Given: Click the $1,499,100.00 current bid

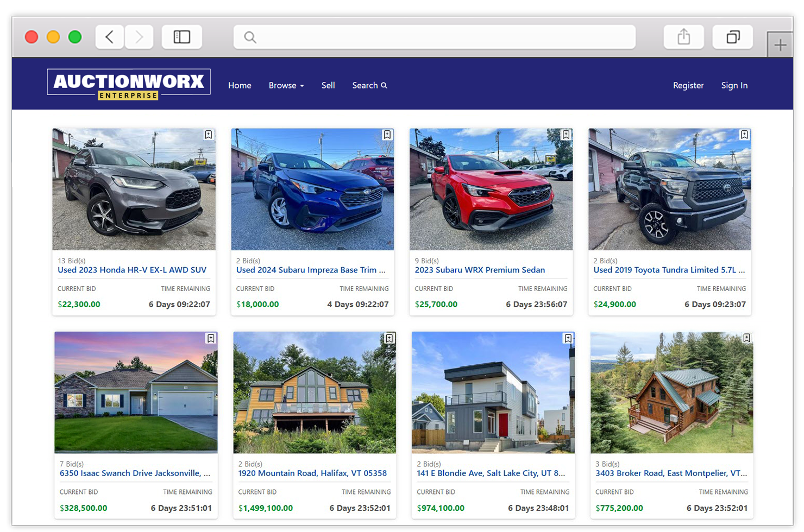Looking at the screenshot, I should (266, 508).
